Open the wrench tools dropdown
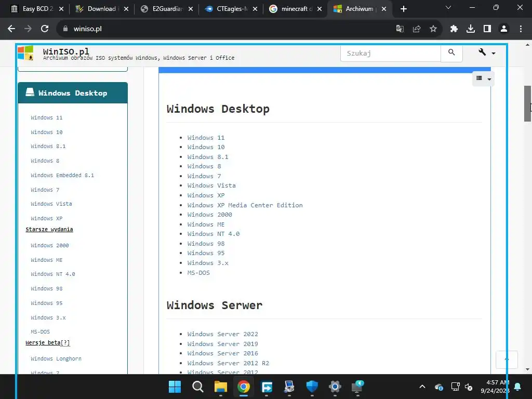532x399 pixels. pos(486,52)
